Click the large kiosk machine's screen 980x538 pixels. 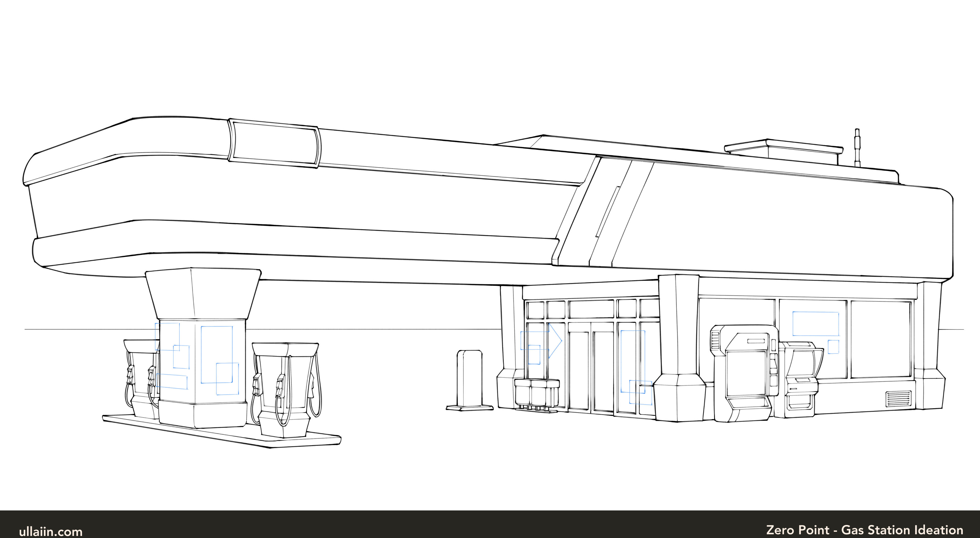tap(746, 373)
